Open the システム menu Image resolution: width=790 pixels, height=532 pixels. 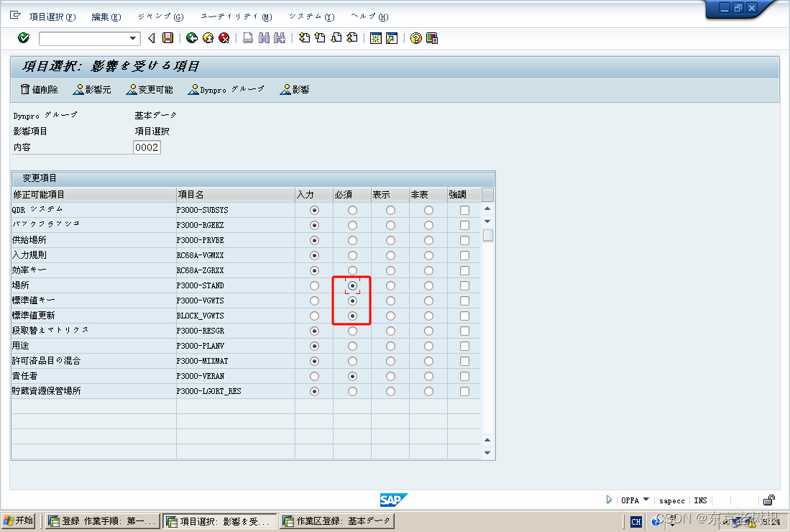[311, 16]
